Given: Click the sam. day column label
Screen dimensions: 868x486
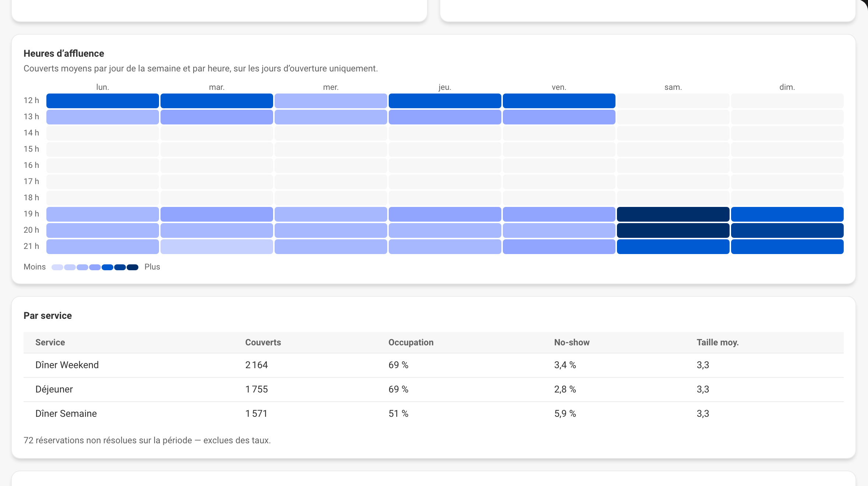Looking at the screenshot, I should 673,87.
